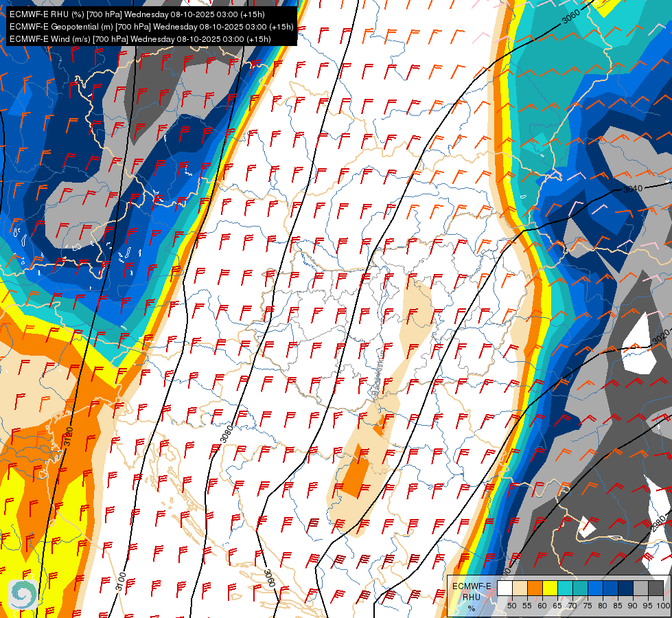672x618 pixels.
Task: Select the light gray 90-95 legend swatch
Action: pyautogui.click(x=640, y=588)
